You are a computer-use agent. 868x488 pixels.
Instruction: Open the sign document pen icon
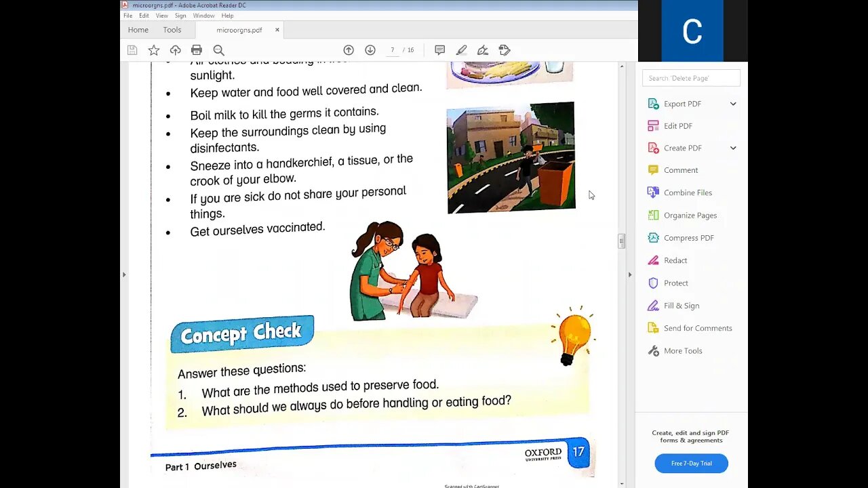[483, 50]
